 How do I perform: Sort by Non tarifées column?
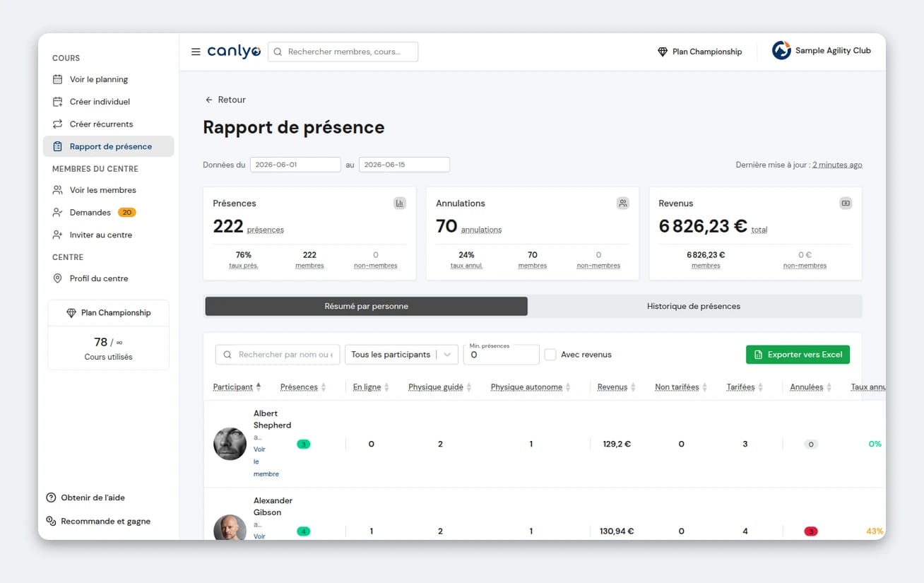[681, 387]
